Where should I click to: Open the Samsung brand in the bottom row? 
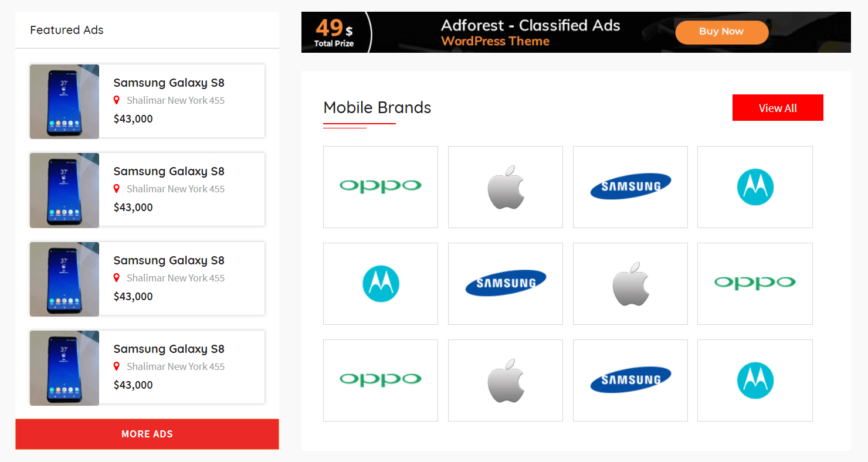pos(630,380)
